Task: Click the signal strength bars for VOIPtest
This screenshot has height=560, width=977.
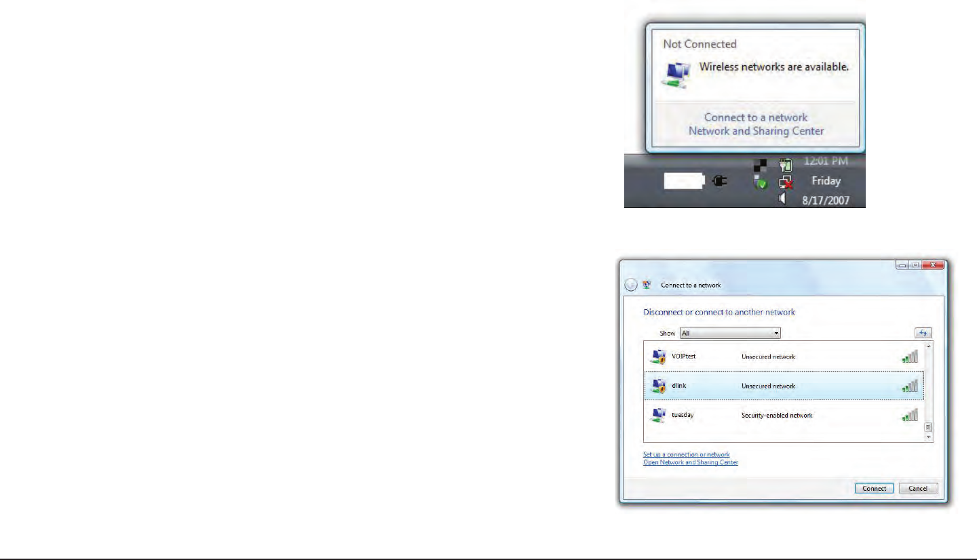Action: click(x=910, y=356)
